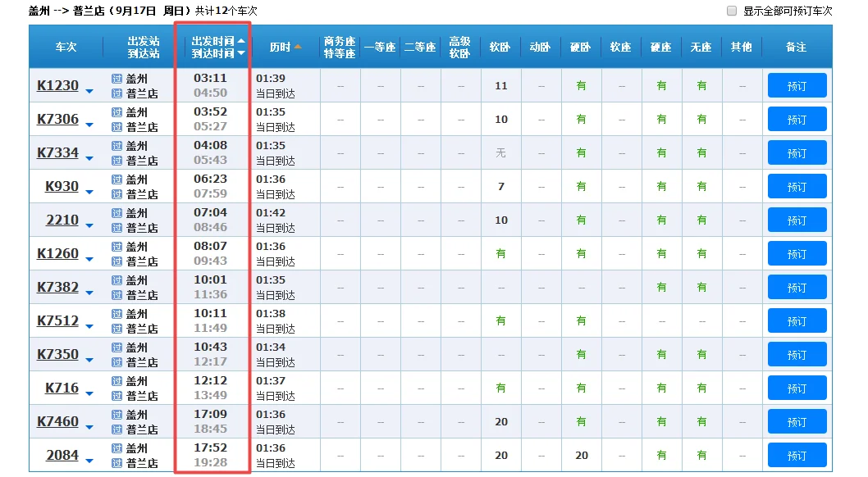The width and height of the screenshot is (868, 477).
Task: Click the sort triangle on the 历时 column header
Action: (297, 47)
